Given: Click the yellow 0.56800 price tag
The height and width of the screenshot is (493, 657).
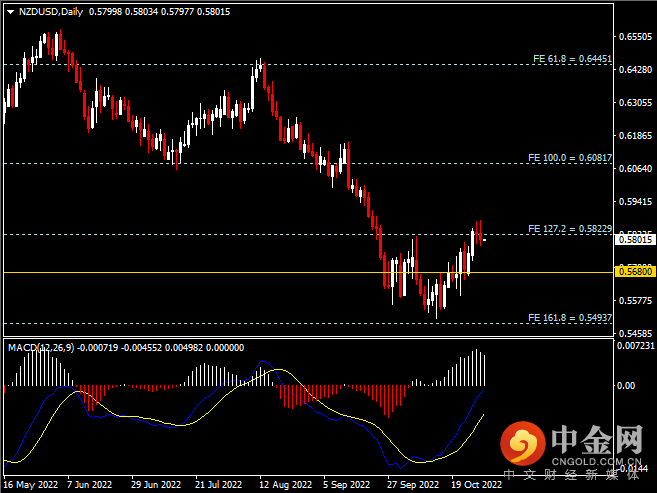Looking at the screenshot, I should click(x=635, y=272).
